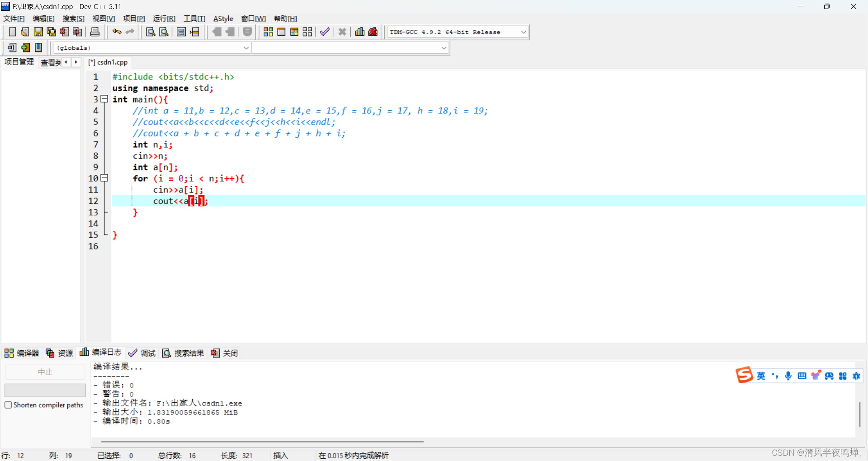Open profile analysis chart icon
Viewport: 868px width, 461px height.
pyautogui.click(x=360, y=32)
